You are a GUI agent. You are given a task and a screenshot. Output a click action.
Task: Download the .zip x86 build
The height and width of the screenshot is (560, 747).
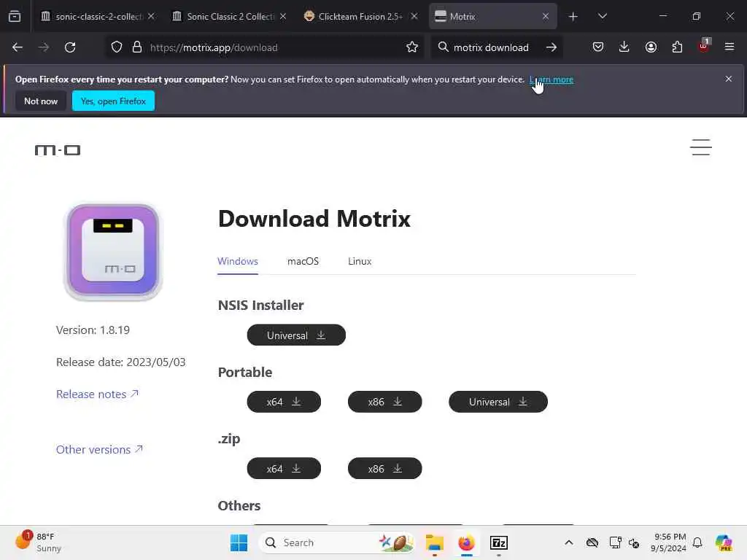click(x=385, y=469)
